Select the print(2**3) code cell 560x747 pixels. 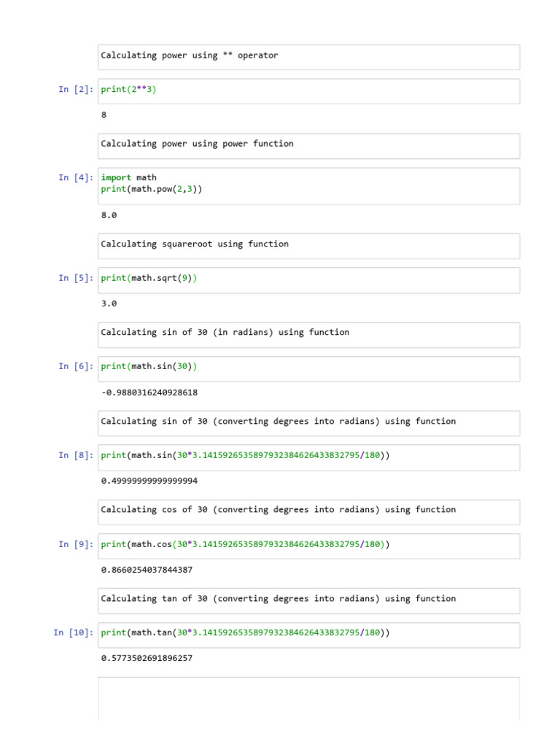coord(308,91)
